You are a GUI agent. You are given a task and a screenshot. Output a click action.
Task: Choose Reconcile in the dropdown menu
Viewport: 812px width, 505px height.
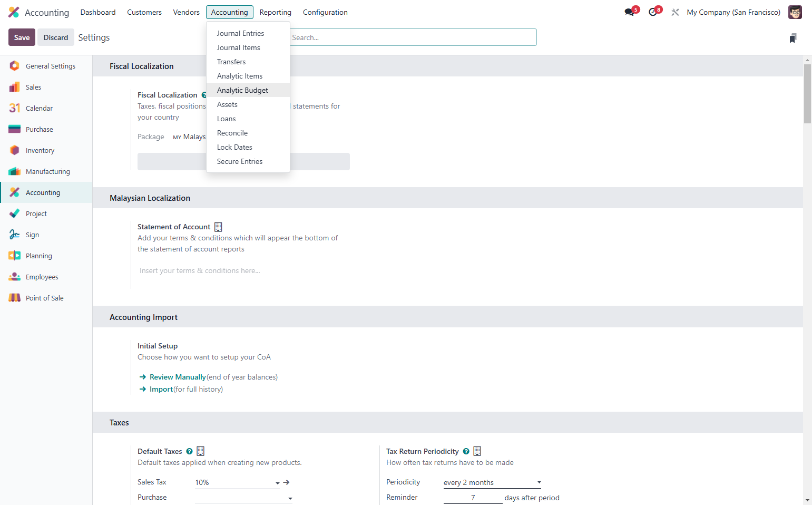248,133
